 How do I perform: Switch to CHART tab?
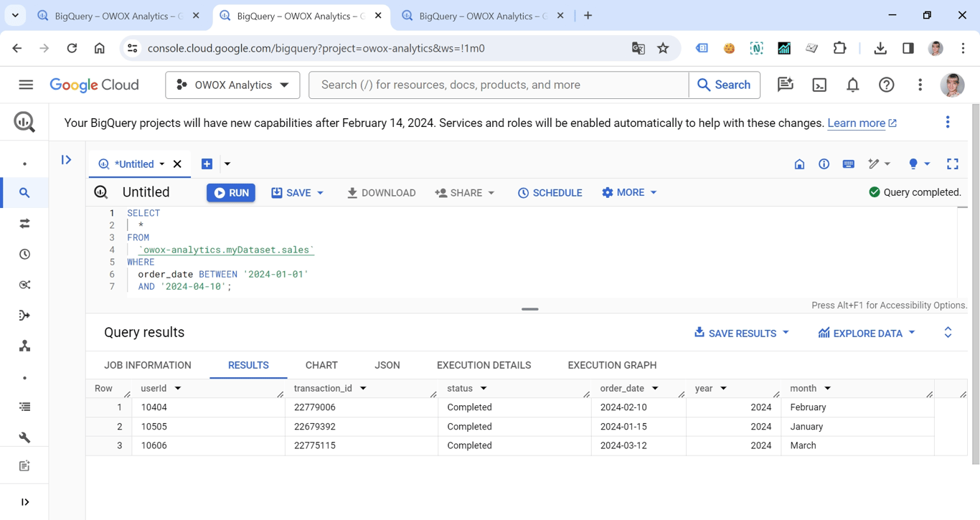point(321,365)
